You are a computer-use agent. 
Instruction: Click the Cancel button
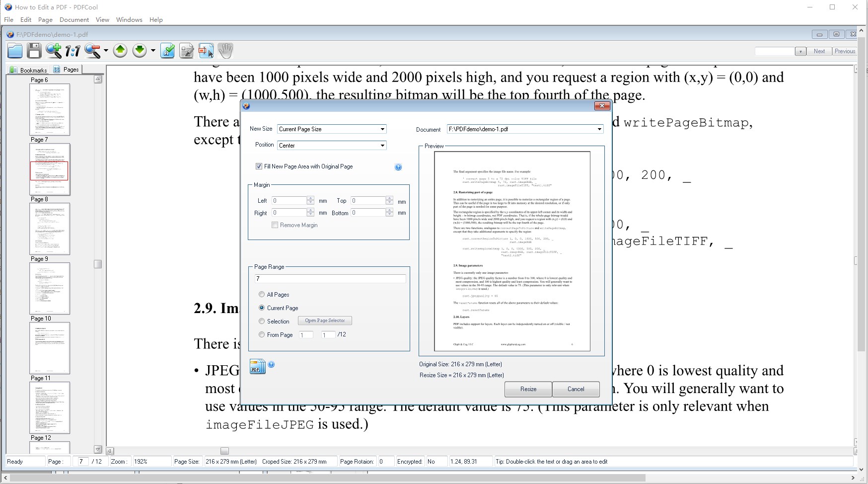[576, 389]
